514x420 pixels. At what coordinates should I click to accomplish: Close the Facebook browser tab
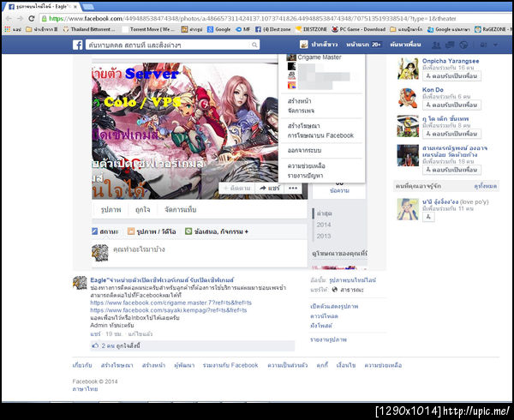click(x=75, y=6)
